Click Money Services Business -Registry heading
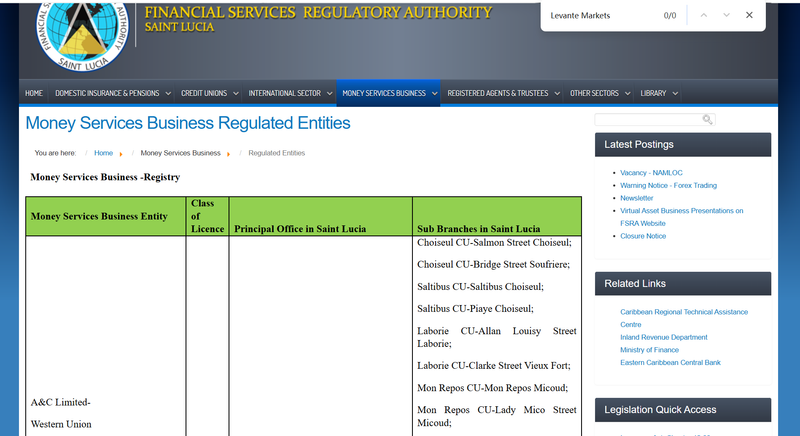 coord(105,177)
